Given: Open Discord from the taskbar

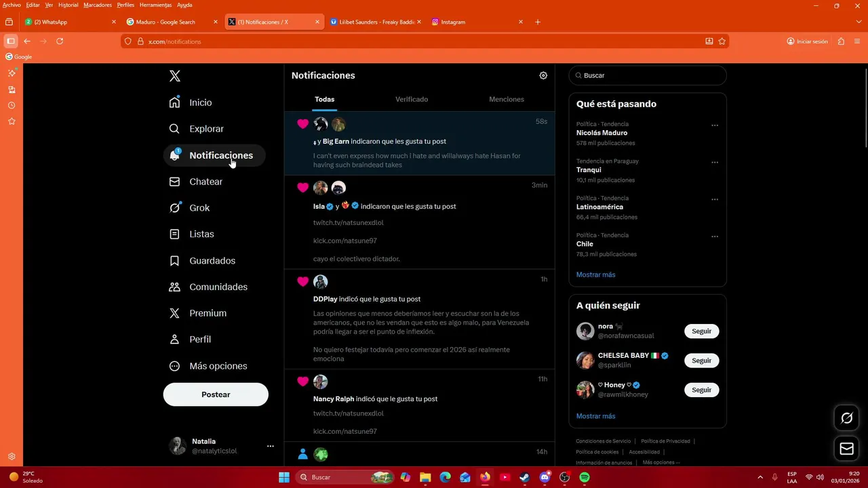Looking at the screenshot, I should pyautogui.click(x=545, y=477).
